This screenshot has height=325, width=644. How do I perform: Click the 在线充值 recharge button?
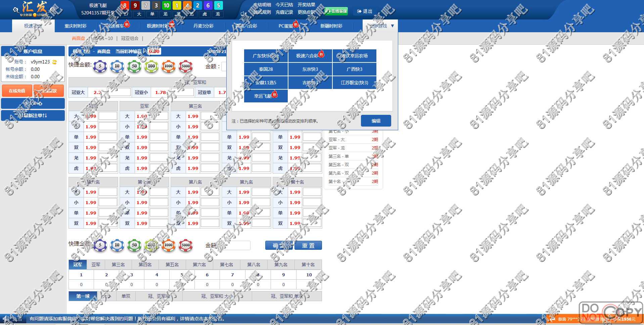17,91
